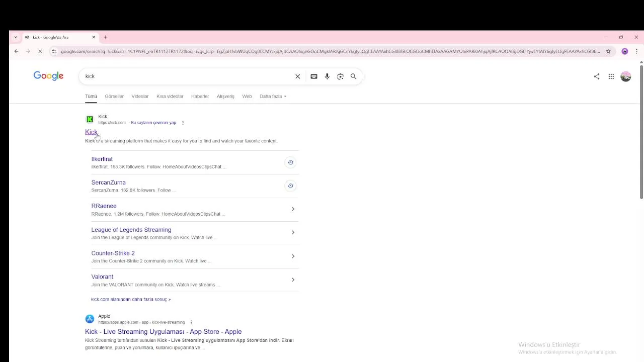This screenshot has width=644, height=362.
Task: Click the history icon beside SercanZurna
Action: pyautogui.click(x=290, y=186)
